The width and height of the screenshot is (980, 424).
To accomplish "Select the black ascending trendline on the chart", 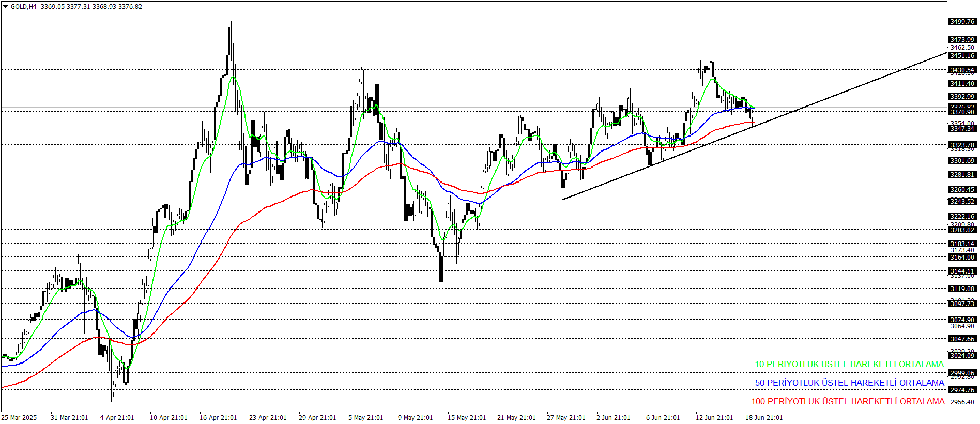I will [x=755, y=127].
